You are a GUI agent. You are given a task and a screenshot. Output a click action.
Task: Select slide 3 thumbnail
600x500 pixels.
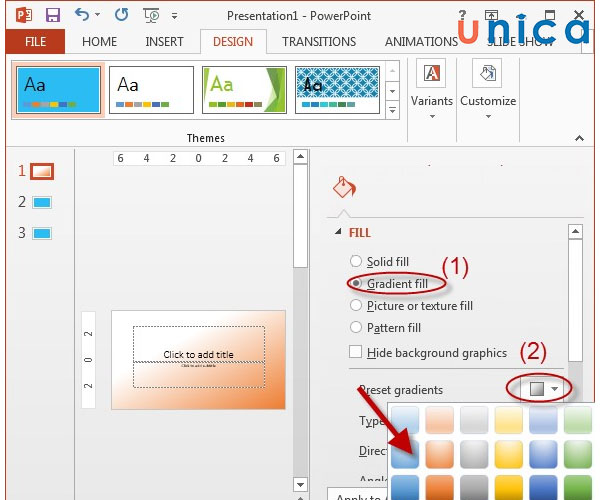point(42,233)
